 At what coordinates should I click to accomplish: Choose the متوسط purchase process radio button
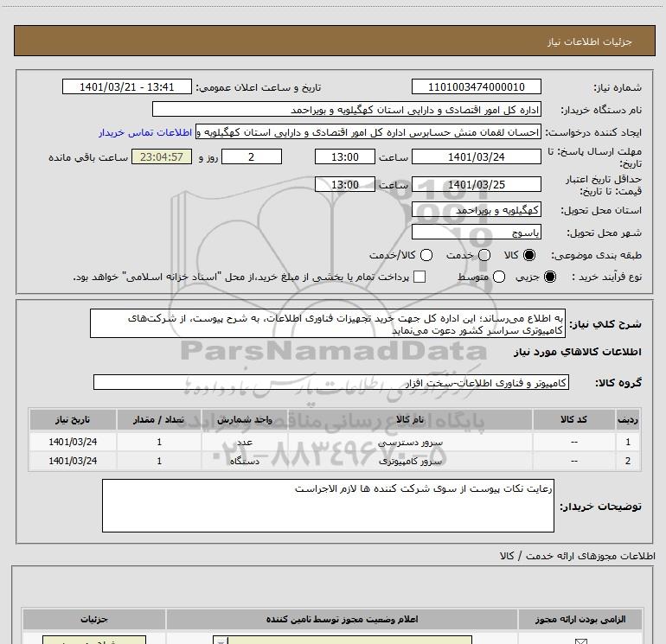pos(499,277)
